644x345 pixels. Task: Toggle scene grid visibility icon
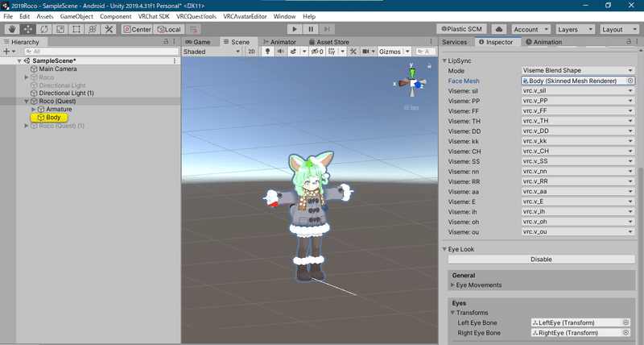point(332,52)
